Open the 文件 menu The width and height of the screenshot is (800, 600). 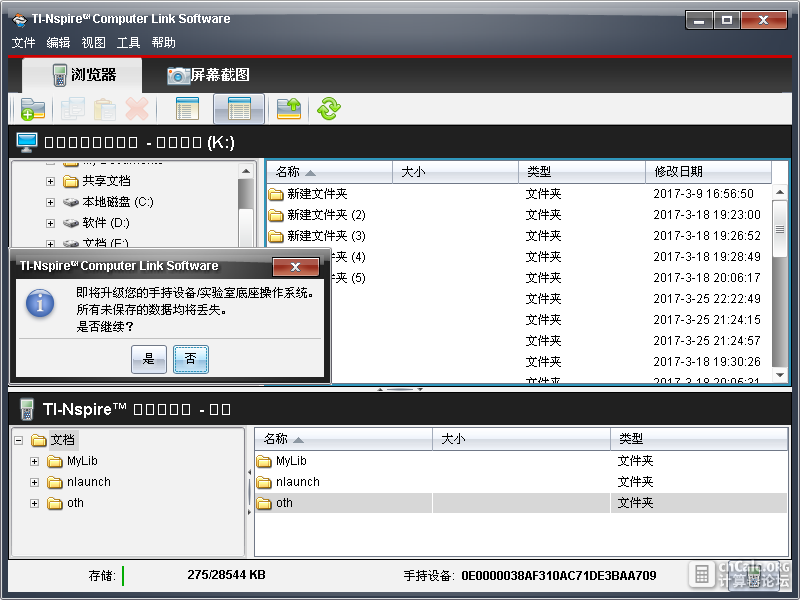point(23,42)
